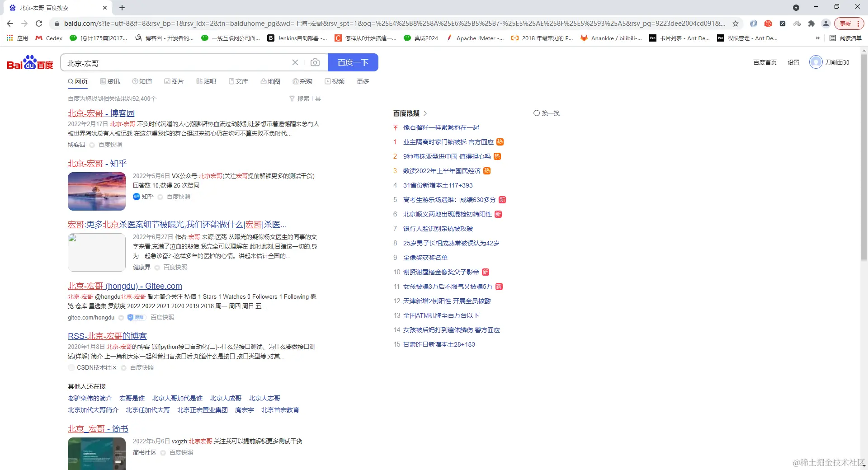Open the 设置 settings link

pyautogui.click(x=793, y=62)
